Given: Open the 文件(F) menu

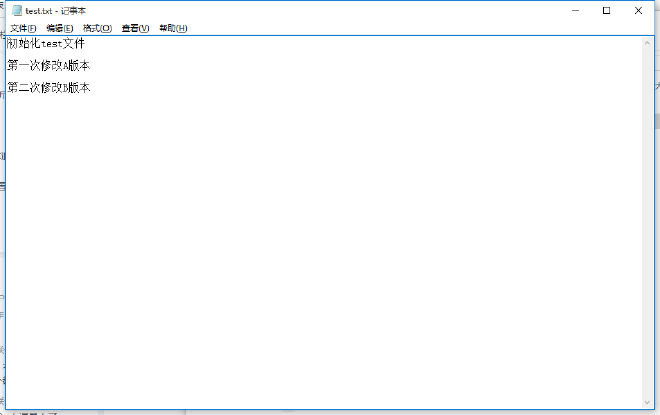Looking at the screenshot, I should (23, 28).
